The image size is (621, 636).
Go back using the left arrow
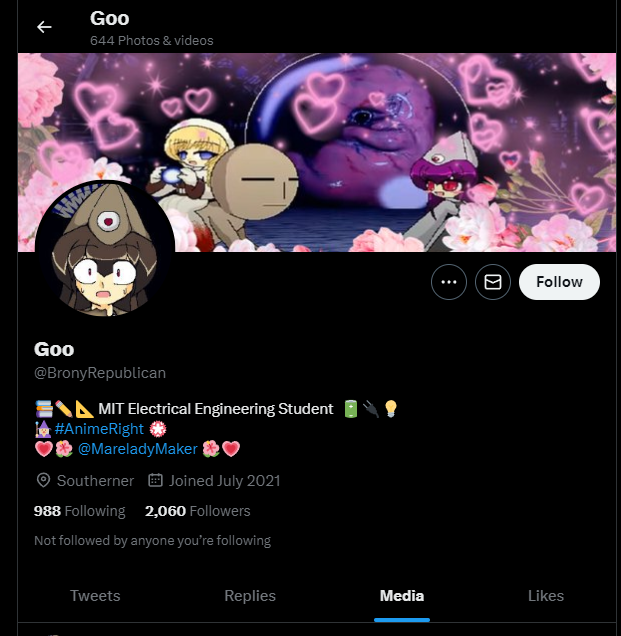(44, 27)
